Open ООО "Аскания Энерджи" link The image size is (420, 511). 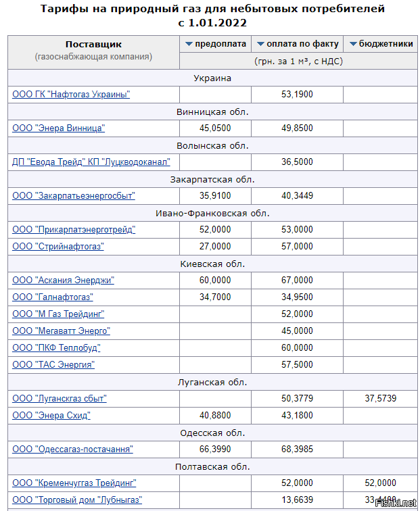click(x=64, y=281)
